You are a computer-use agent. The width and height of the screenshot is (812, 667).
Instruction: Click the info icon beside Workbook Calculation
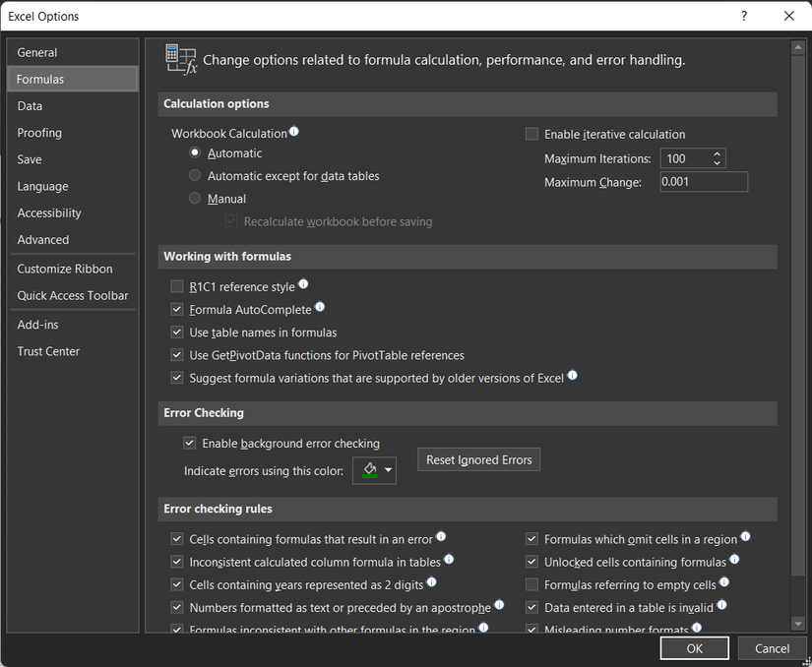[293, 132]
